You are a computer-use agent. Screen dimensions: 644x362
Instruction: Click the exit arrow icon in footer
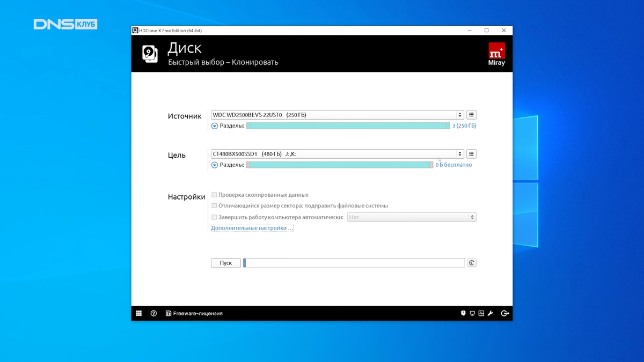505,313
